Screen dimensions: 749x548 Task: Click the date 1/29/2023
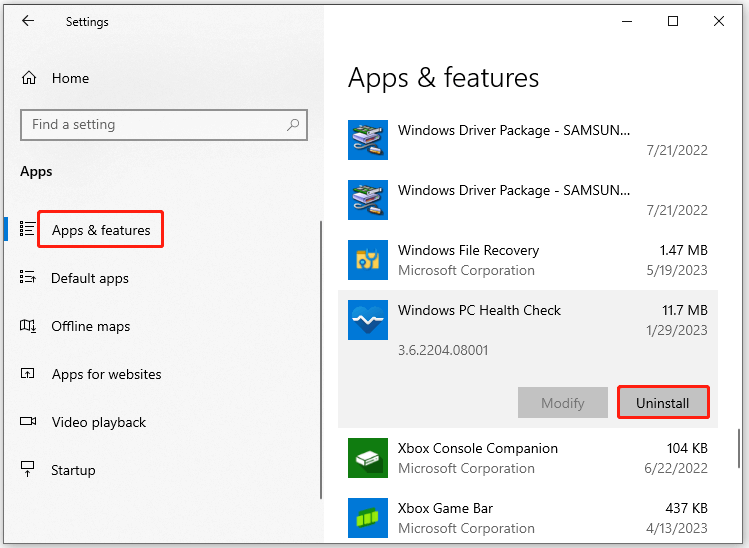[676, 330]
